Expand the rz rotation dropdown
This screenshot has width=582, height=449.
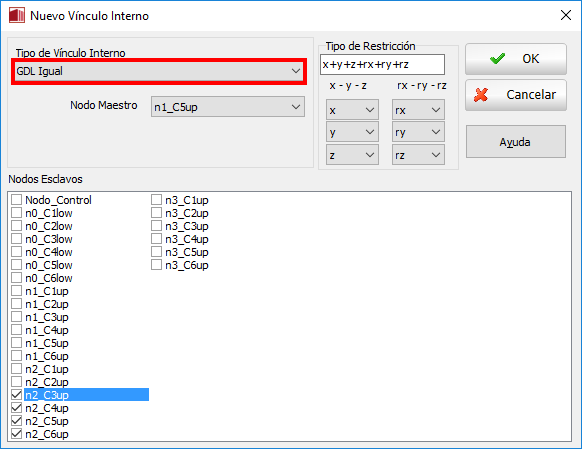click(x=418, y=155)
